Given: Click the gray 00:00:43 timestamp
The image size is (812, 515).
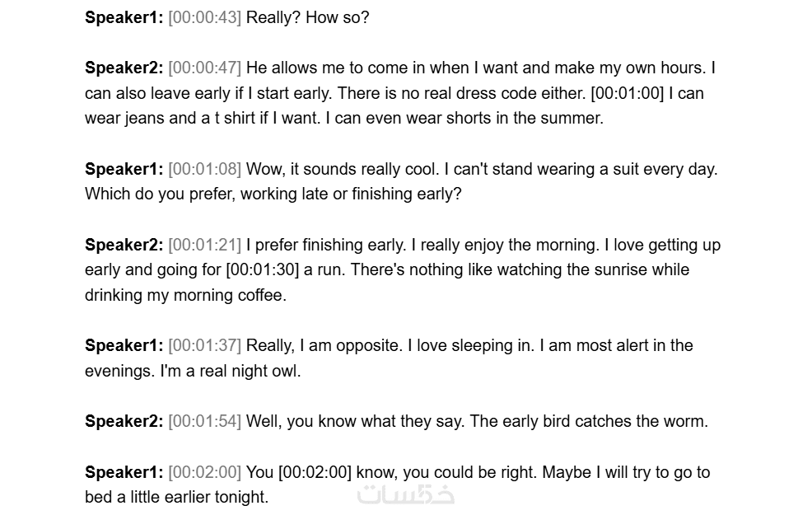Looking at the screenshot, I should (x=204, y=17).
